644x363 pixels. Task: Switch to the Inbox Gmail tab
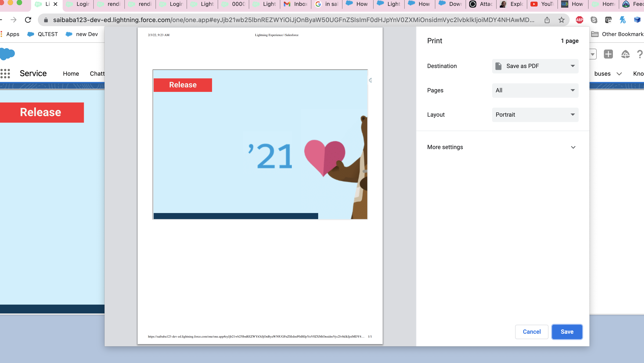pos(296,4)
